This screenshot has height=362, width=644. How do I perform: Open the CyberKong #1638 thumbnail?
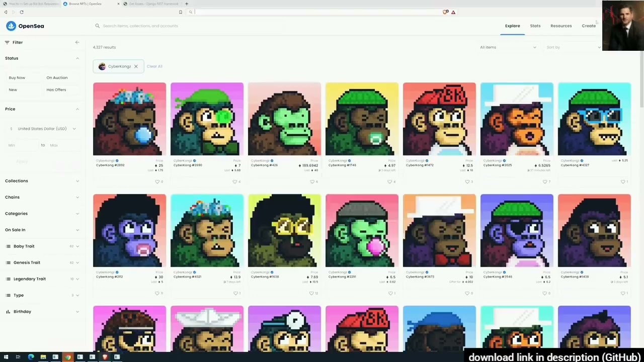pyautogui.click(x=284, y=231)
